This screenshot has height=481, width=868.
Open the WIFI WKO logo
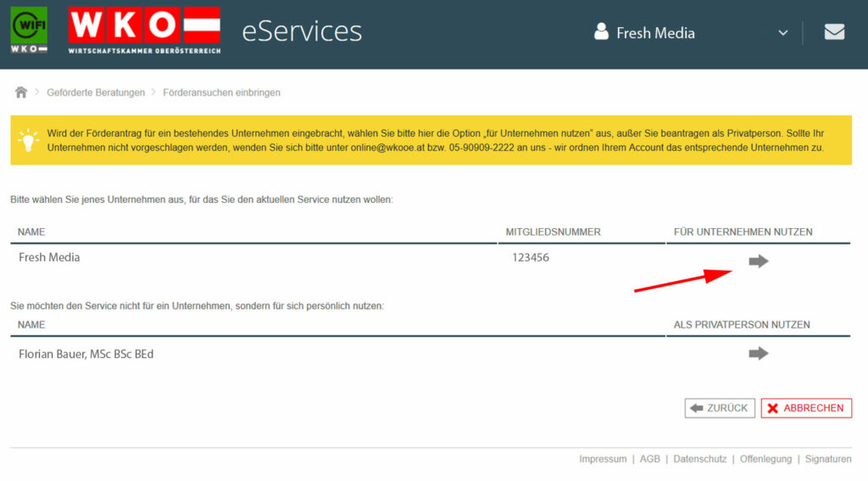(x=29, y=30)
